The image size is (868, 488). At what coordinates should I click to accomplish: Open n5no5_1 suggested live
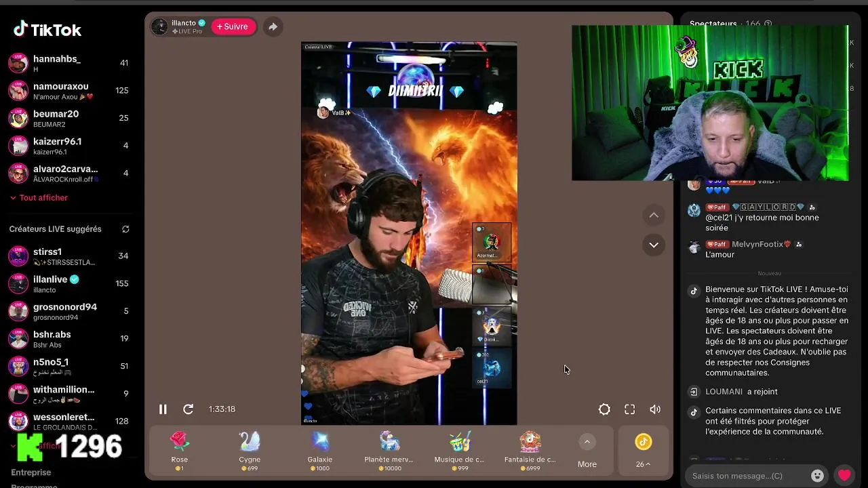pyautogui.click(x=68, y=367)
